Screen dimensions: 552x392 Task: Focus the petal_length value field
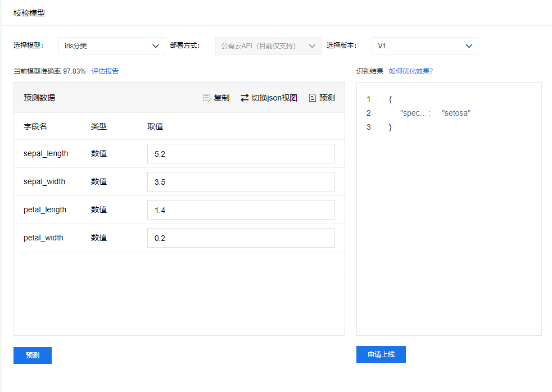[241, 210]
